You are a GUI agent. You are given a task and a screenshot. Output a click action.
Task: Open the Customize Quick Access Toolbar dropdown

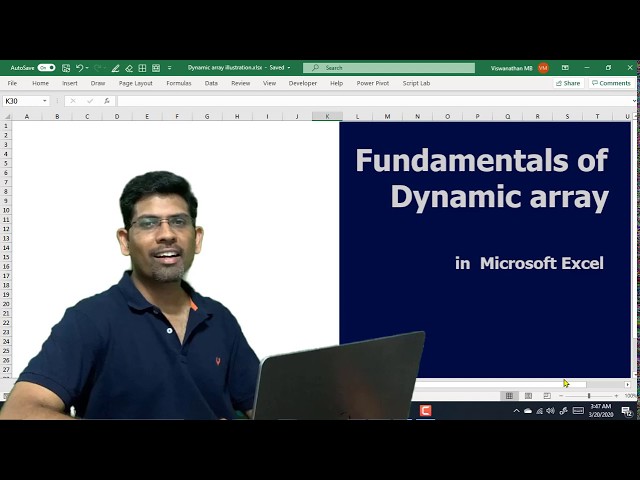click(x=169, y=68)
